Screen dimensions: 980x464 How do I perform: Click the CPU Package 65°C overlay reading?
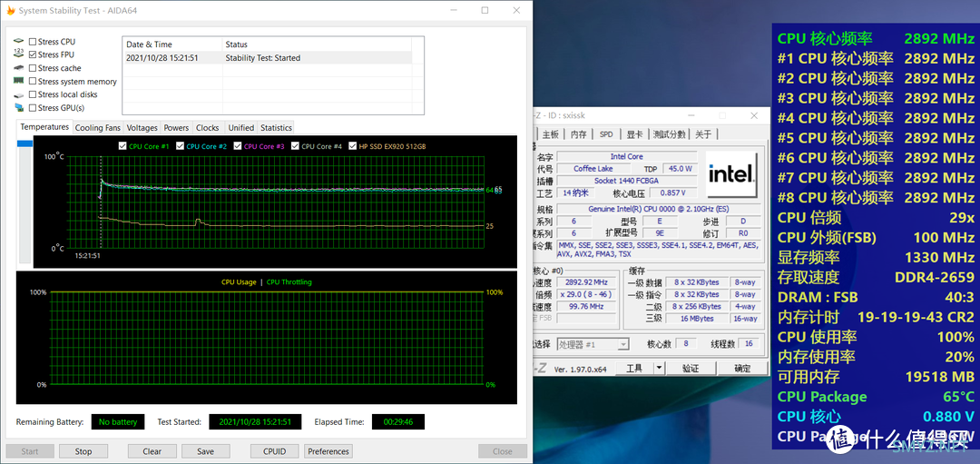(x=876, y=397)
